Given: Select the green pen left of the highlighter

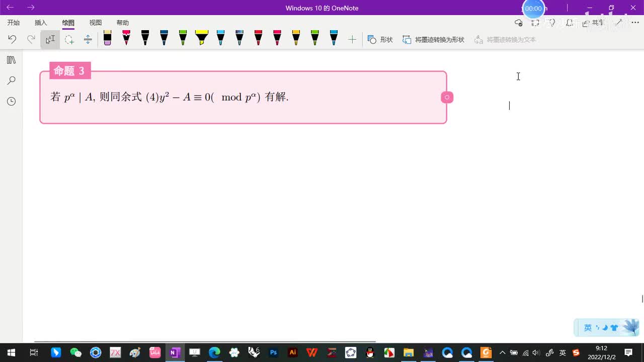Looking at the screenshot, I should [183, 38].
